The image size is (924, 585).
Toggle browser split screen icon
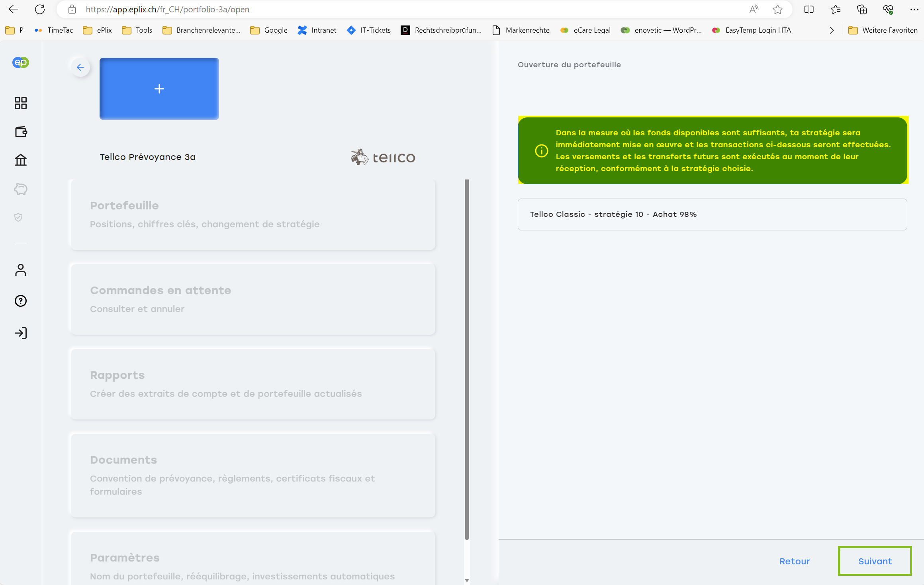(x=809, y=9)
